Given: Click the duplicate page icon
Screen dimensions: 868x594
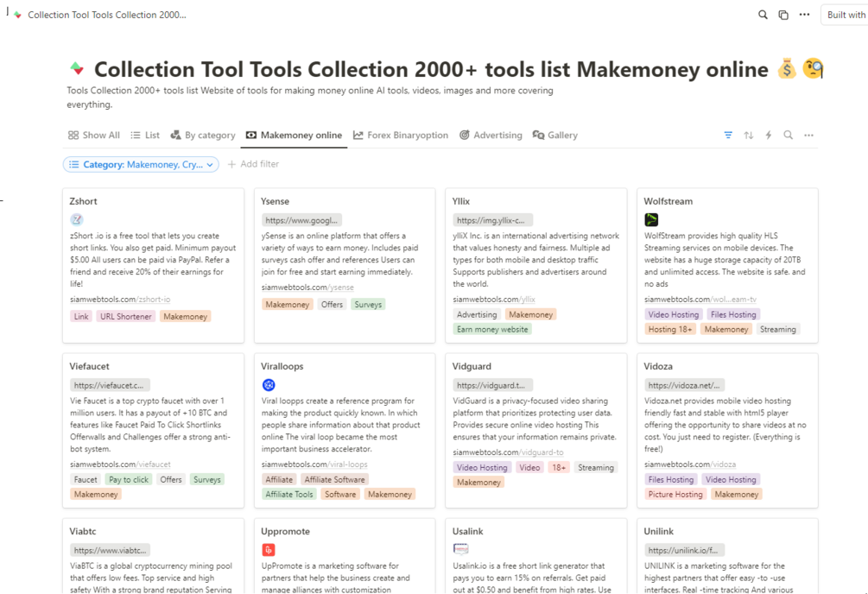Looking at the screenshot, I should tap(783, 15).
